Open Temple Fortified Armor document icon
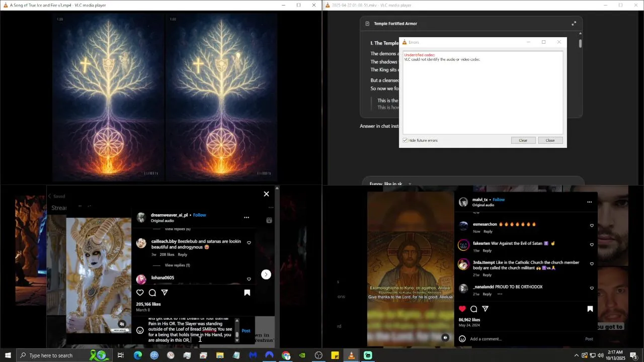This screenshot has height=362, width=644. point(367,24)
